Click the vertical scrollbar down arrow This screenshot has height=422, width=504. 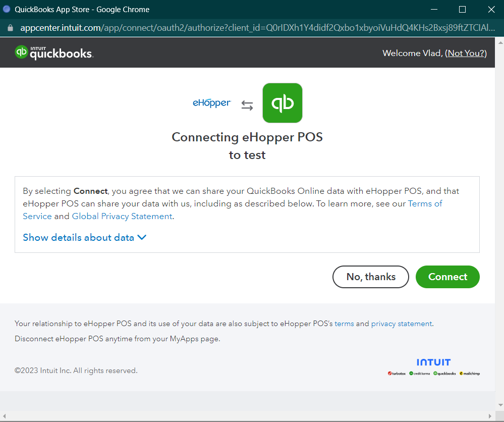click(x=500, y=405)
